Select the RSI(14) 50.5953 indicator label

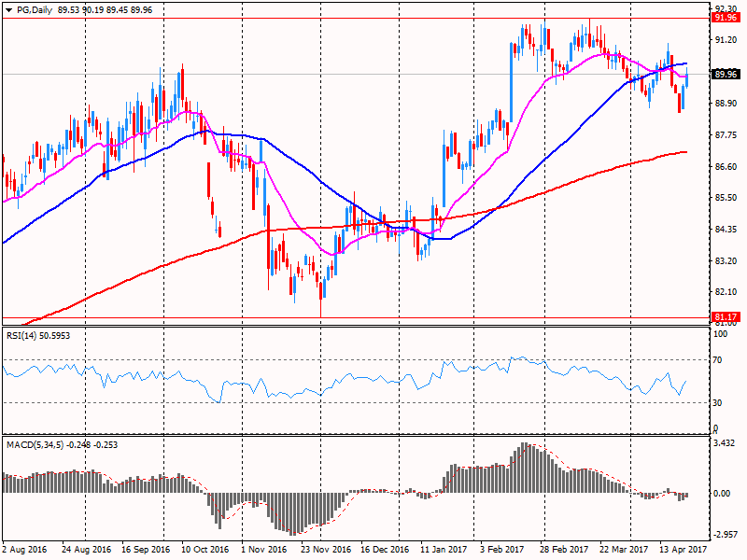38,336
